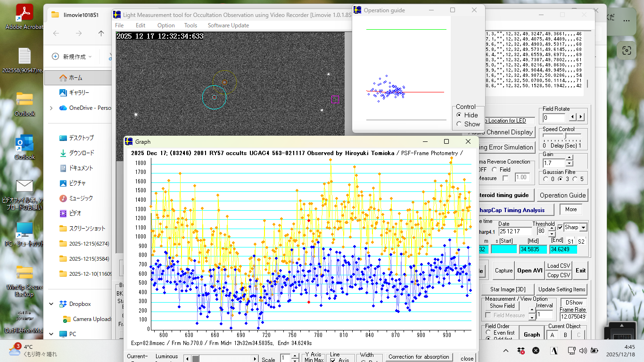Set Gaussian Filtre to 5
Viewport: 644px width, 362px height.
pyautogui.click(x=576, y=179)
